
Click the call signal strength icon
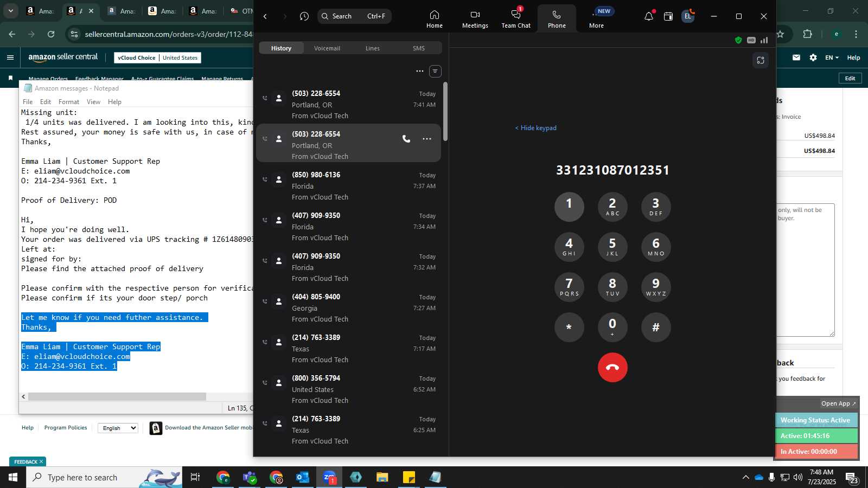click(764, 40)
